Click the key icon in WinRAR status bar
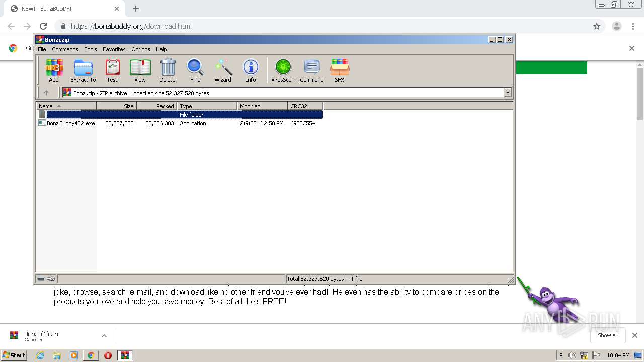 [51, 279]
